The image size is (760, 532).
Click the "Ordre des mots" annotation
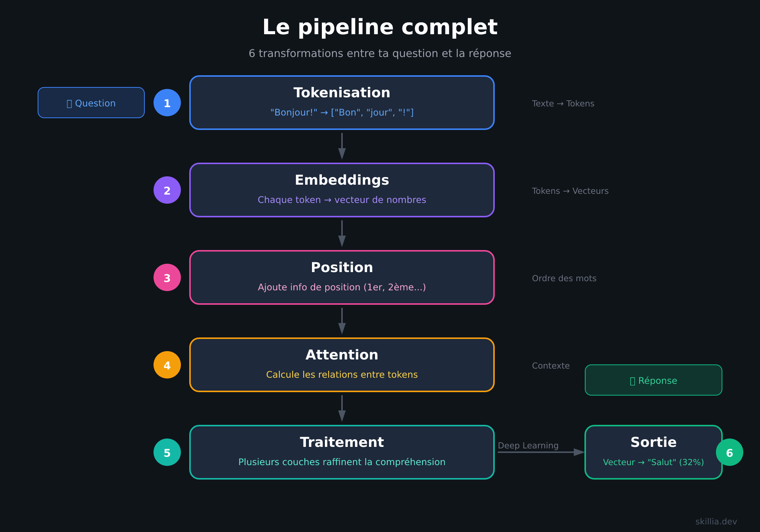tap(564, 279)
